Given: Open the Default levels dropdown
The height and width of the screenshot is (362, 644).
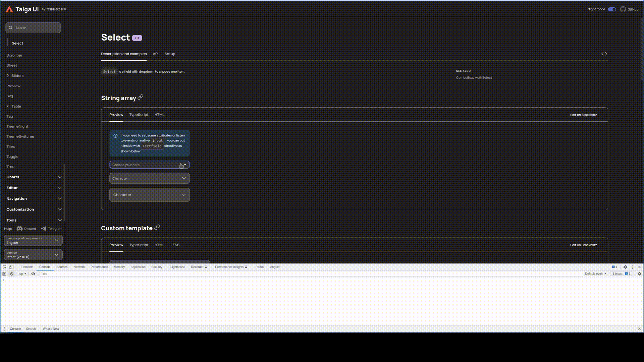Looking at the screenshot, I should [595, 274].
